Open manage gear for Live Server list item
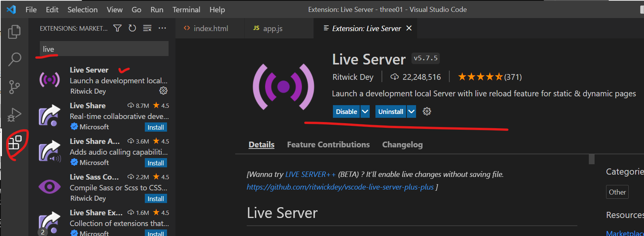This screenshot has width=644, height=236. tap(163, 91)
